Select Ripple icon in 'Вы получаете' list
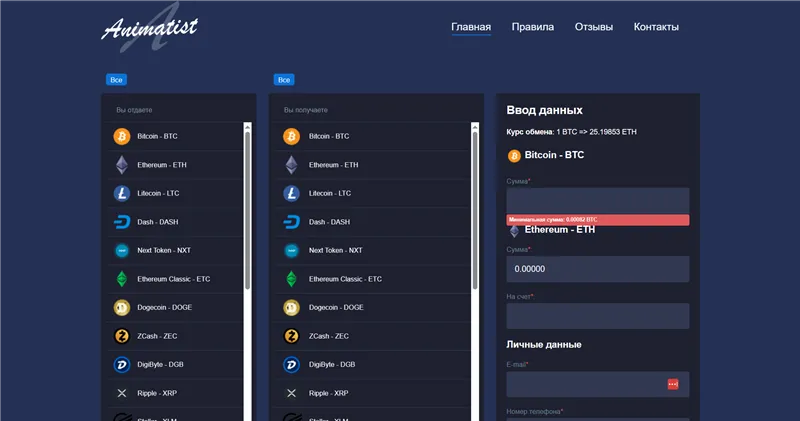 291,393
